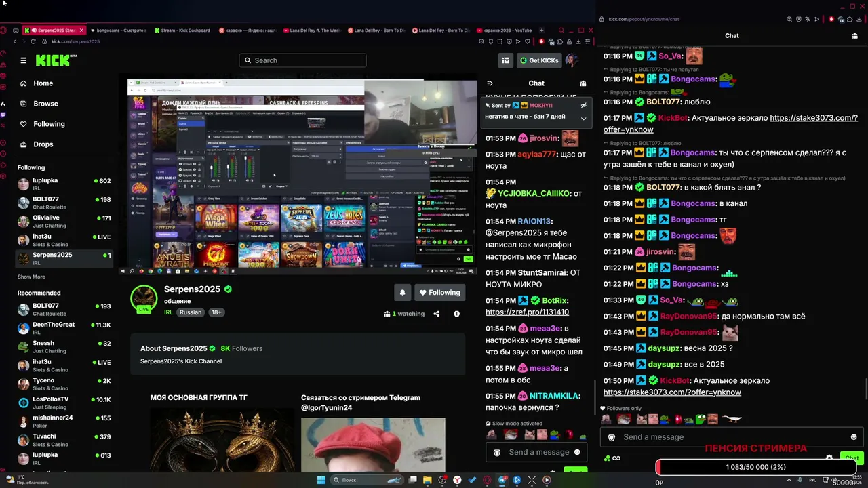This screenshot has height=488, width=868.
Task: Open luplupka channel in Following list
Action: coord(64,184)
